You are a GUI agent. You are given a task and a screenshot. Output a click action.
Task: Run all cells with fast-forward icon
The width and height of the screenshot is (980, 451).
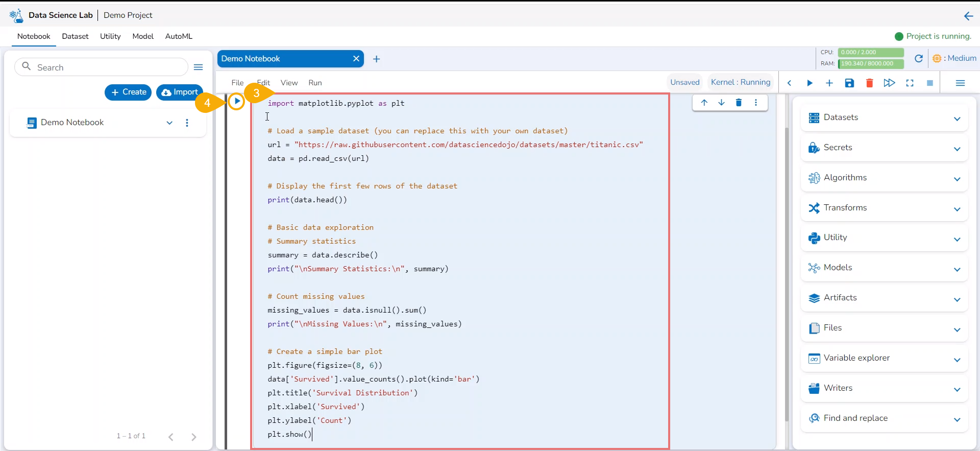(x=889, y=83)
